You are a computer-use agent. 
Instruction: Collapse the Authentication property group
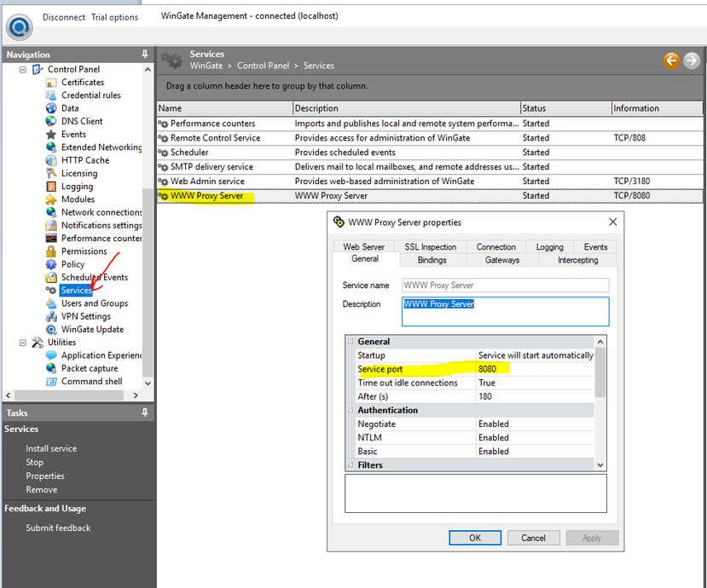tap(351, 410)
